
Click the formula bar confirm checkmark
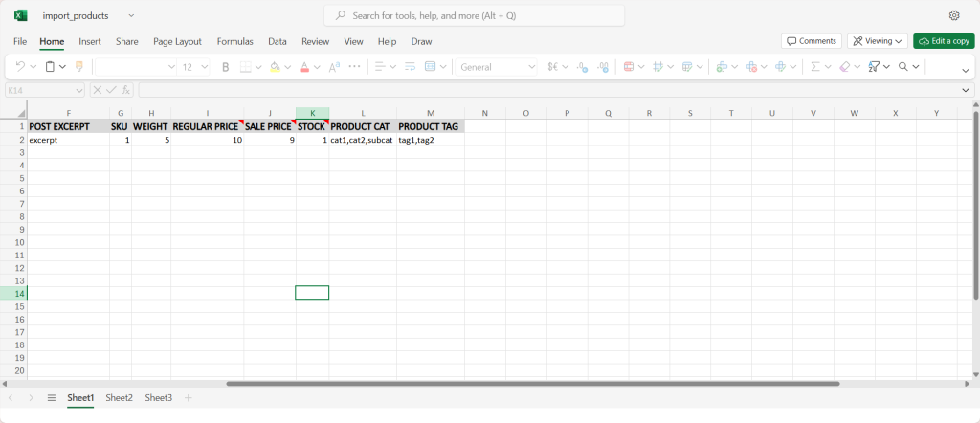(x=111, y=90)
